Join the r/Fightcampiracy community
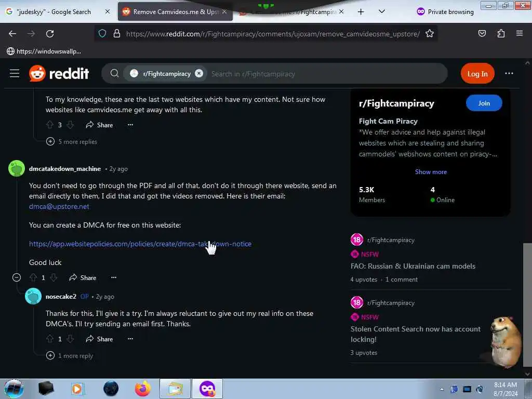The image size is (532, 399). 484,103
